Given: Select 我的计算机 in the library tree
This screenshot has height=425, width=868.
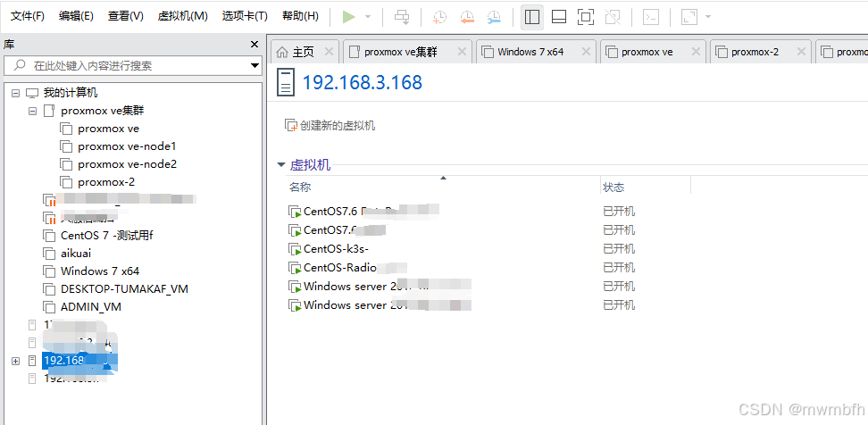Looking at the screenshot, I should (71, 93).
